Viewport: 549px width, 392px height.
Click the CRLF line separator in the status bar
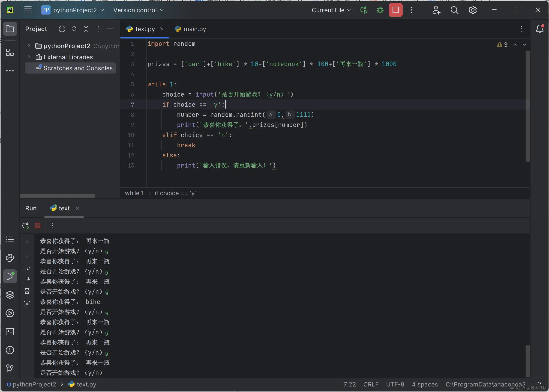[x=371, y=384]
